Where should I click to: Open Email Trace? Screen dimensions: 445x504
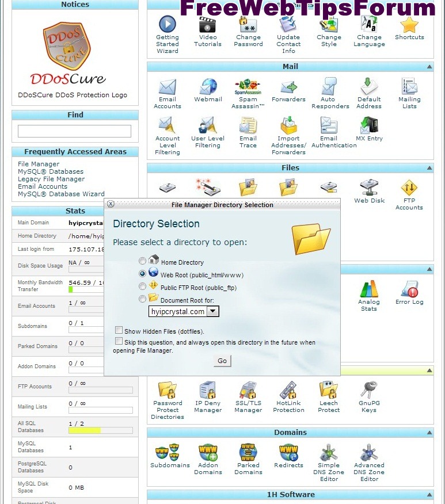[x=248, y=125]
